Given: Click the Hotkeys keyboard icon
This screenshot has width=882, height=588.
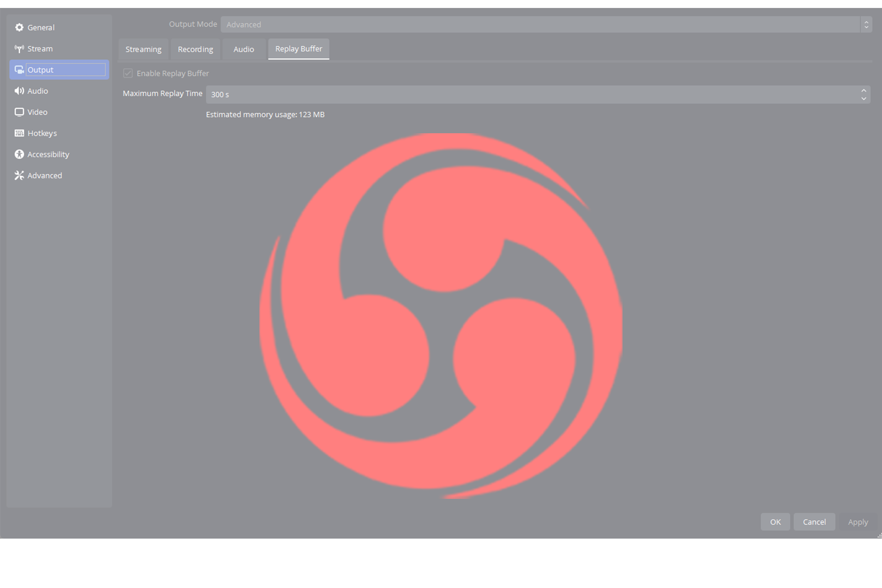Looking at the screenshot, I should (x=19, y=133).
